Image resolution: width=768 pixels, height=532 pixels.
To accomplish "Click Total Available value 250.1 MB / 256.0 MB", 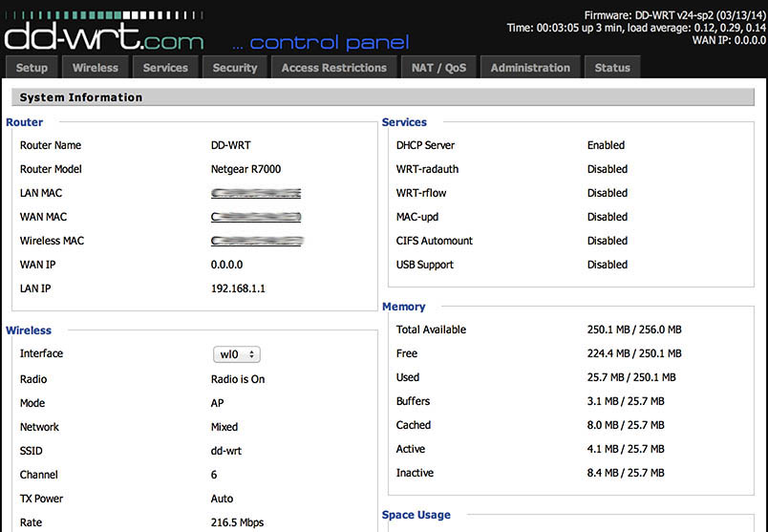I will pyautogui.click(x=634, y=330).
